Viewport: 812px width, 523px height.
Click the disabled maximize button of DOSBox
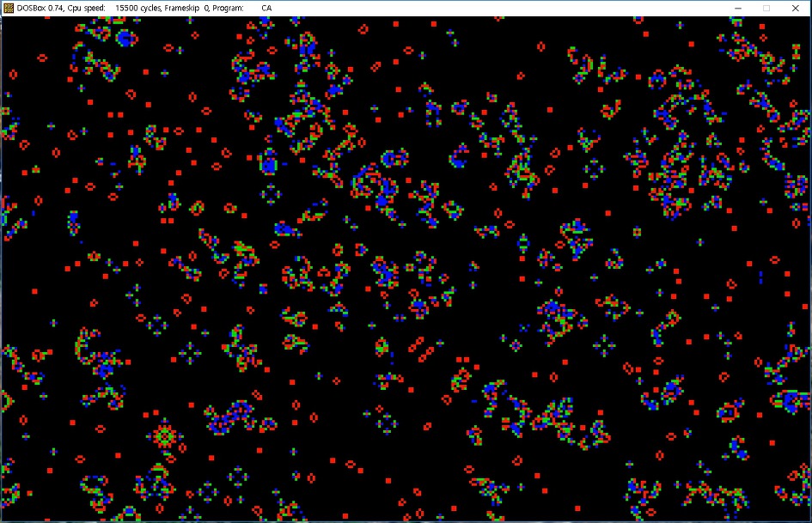(x=766, y=8)
